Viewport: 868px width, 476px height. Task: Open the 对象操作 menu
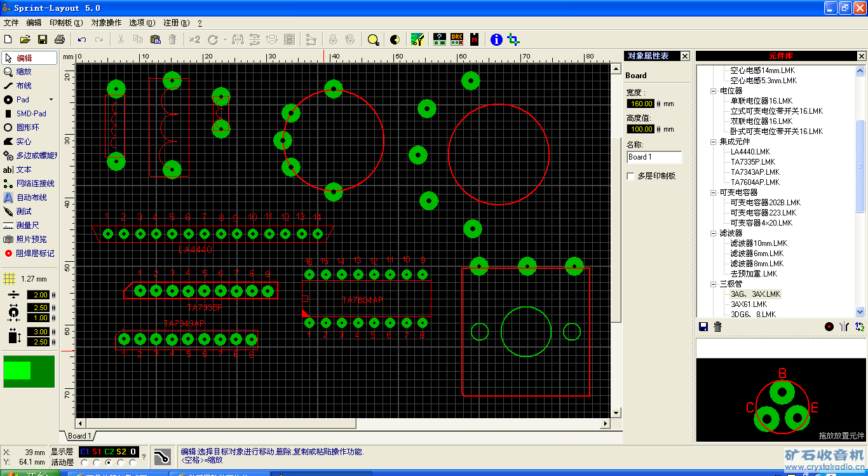(106, 22)
